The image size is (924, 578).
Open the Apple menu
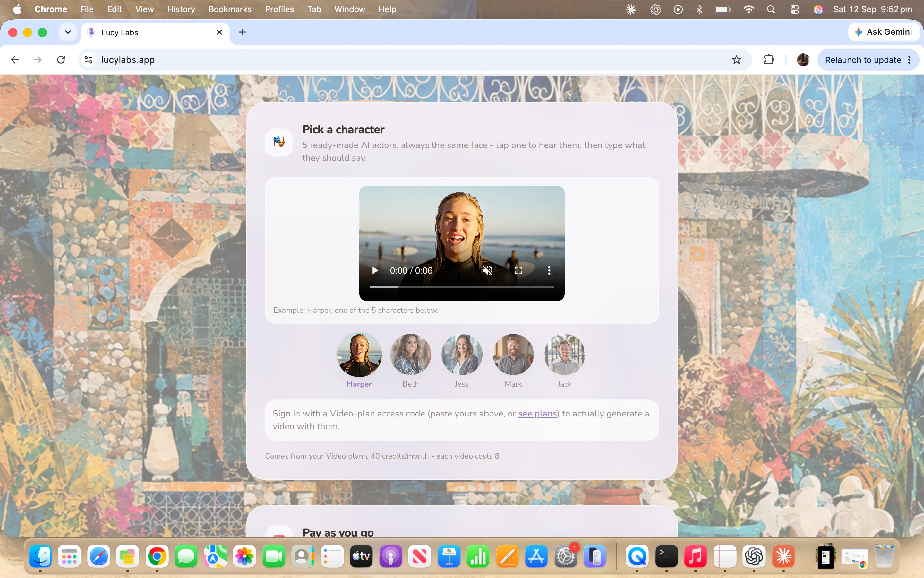click(x=17, y=9)
